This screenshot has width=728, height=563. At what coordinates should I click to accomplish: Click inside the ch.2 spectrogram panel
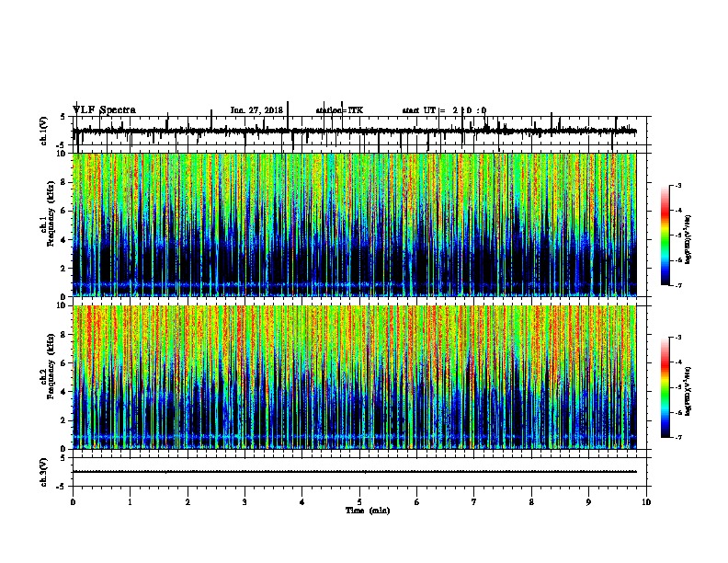click(x=354, y=377)
